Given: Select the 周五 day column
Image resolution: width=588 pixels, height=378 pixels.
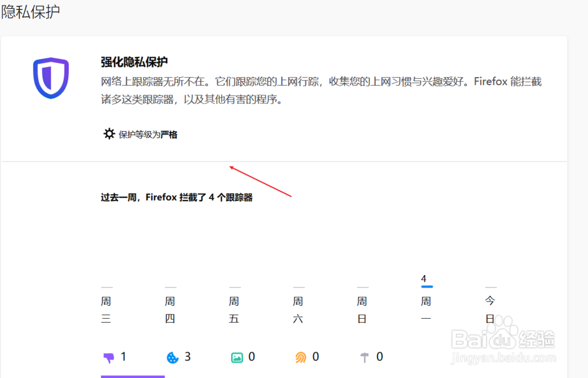Looking at the screenshot, I should point(234,310).
